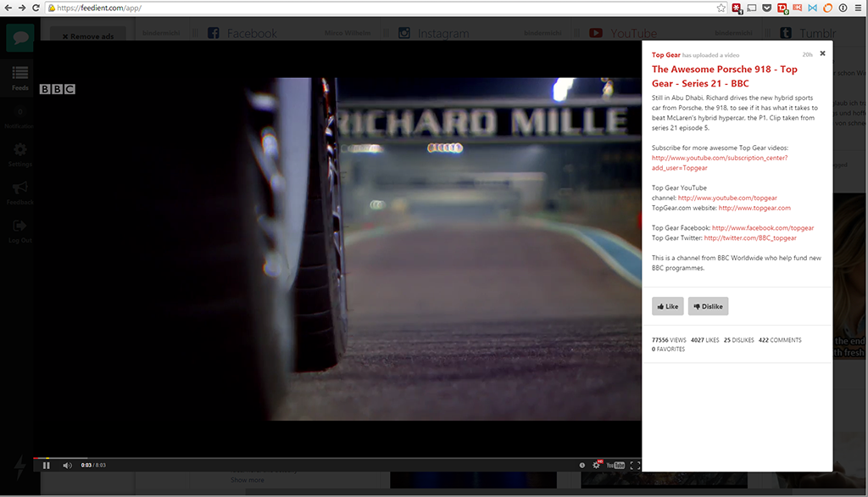Open the Feedback megaphone item
The image size is (868, 497).
click(x=20, y=193)
